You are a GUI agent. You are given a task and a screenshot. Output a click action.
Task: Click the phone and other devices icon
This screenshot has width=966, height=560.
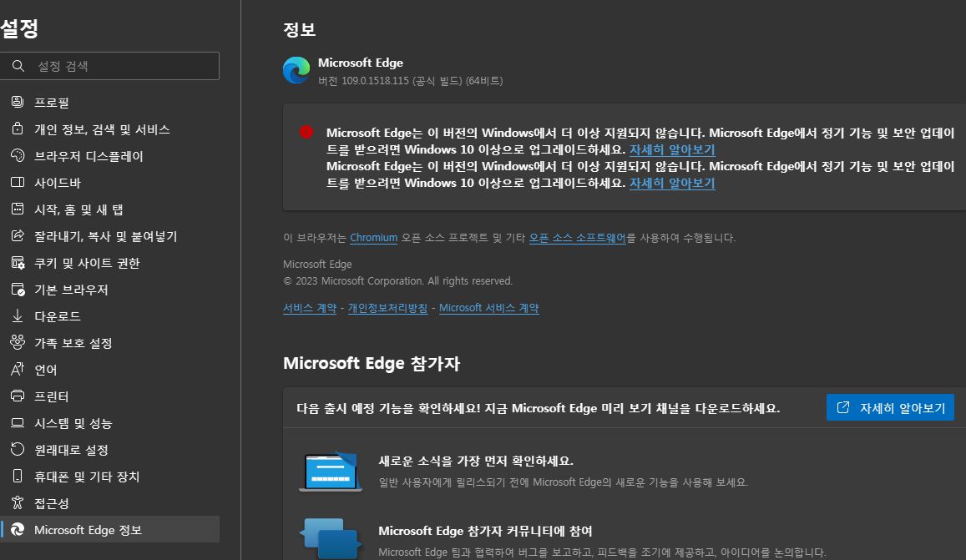(18, 476)
